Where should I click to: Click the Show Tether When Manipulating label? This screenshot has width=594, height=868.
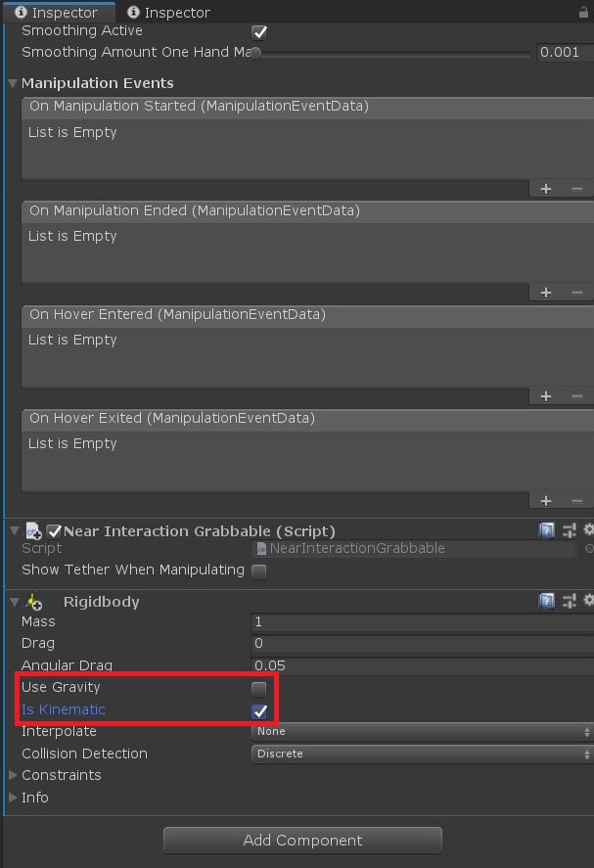click(133, 571)
